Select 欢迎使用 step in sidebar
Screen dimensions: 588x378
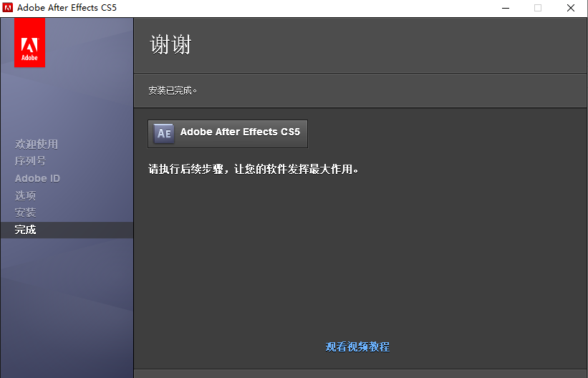point(37,144)
